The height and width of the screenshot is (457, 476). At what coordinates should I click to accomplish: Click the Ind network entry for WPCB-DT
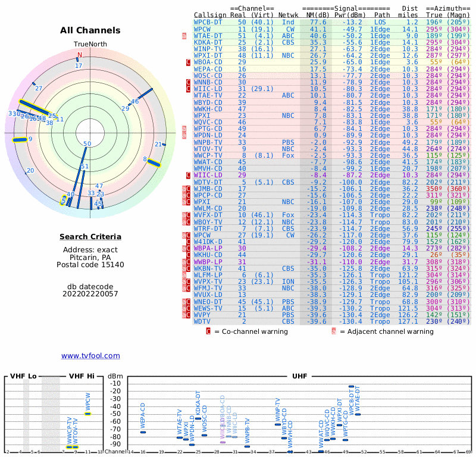[x=288, y=22]
